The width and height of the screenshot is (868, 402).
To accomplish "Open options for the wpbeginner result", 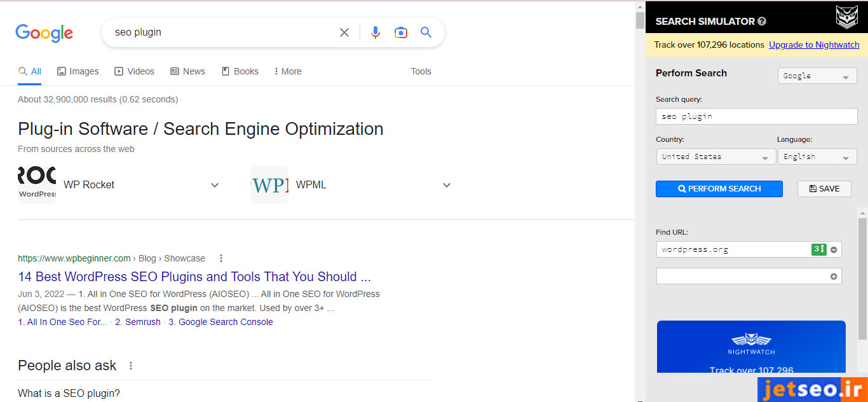I will 221,258.
